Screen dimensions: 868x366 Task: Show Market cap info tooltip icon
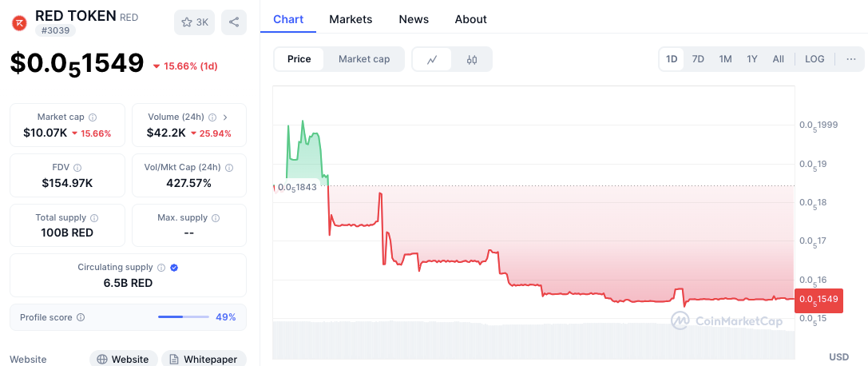(93, 117)
